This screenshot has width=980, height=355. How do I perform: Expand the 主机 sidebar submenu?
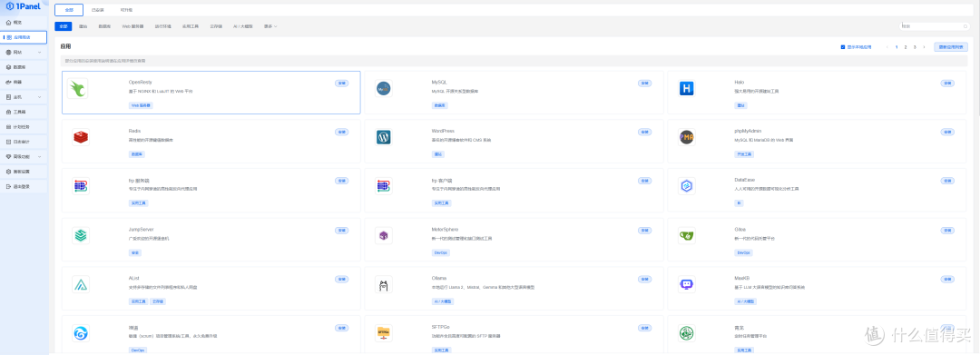[40, 97]
